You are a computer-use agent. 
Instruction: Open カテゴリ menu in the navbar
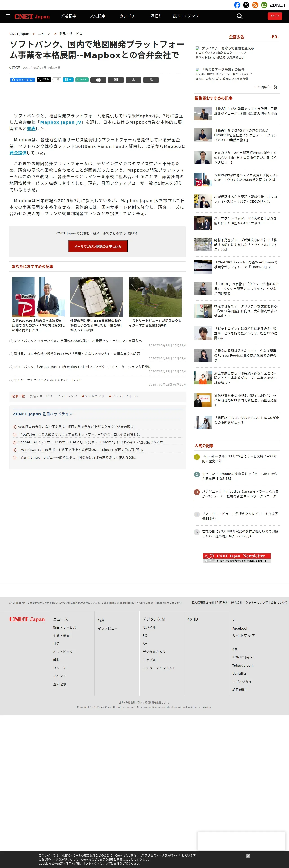click(127, 16)
